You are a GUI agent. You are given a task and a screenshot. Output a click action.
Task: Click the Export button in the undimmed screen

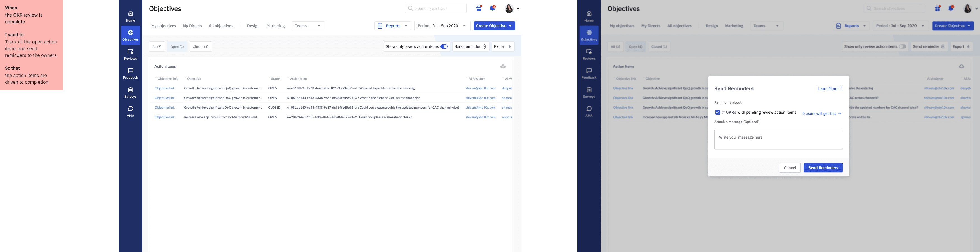(503, 46)
